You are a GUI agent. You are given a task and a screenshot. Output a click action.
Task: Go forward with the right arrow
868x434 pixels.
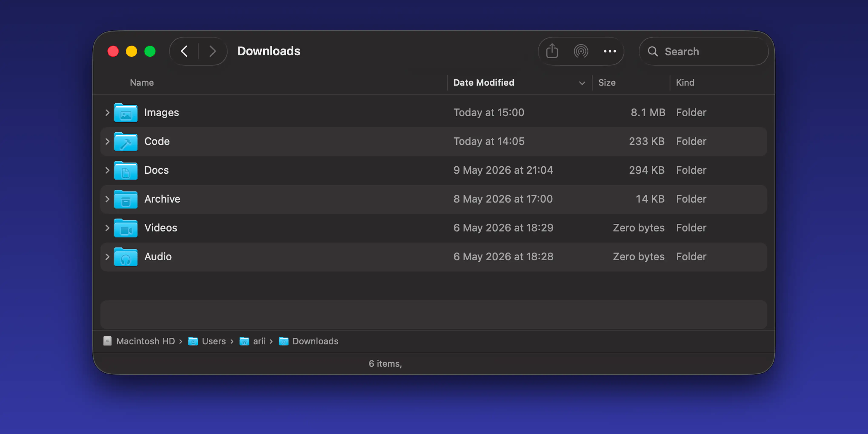point(212,51)
